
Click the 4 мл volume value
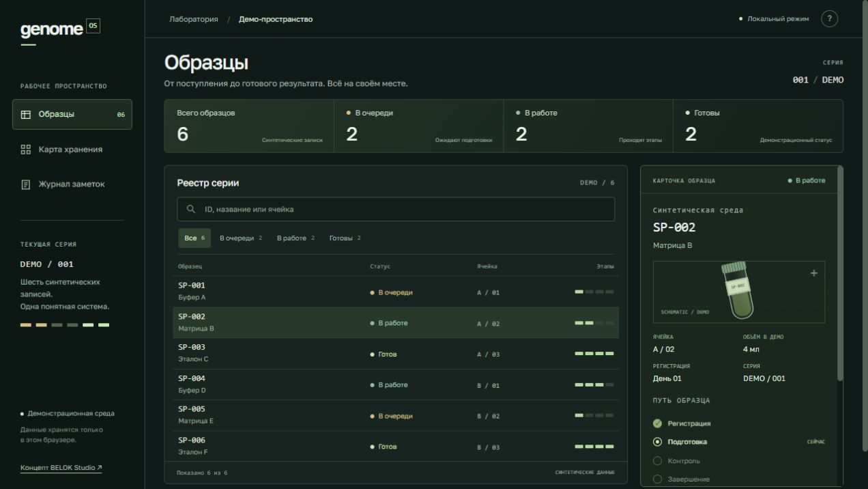pos(751,350)
